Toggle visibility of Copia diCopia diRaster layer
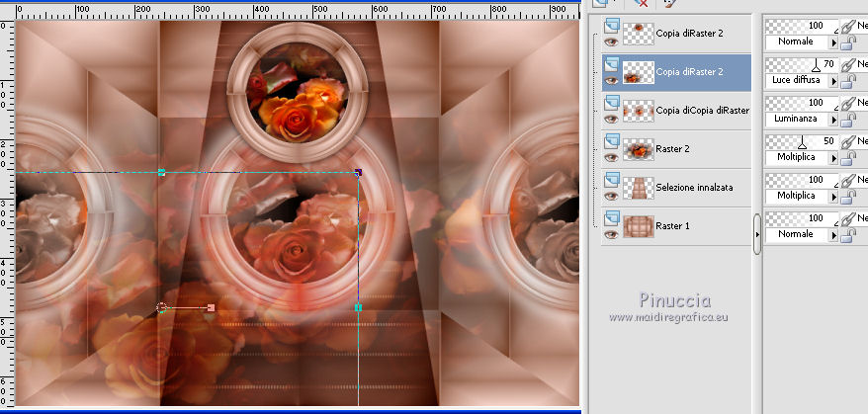868x414 pixels. (x=611, y=119)
